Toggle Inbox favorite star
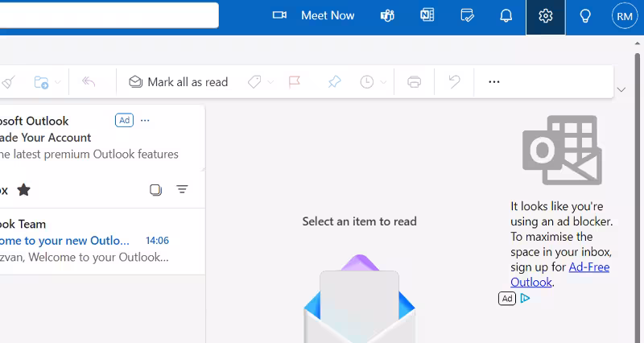Viewport: 644px width, 343px height. coord(24,190)
